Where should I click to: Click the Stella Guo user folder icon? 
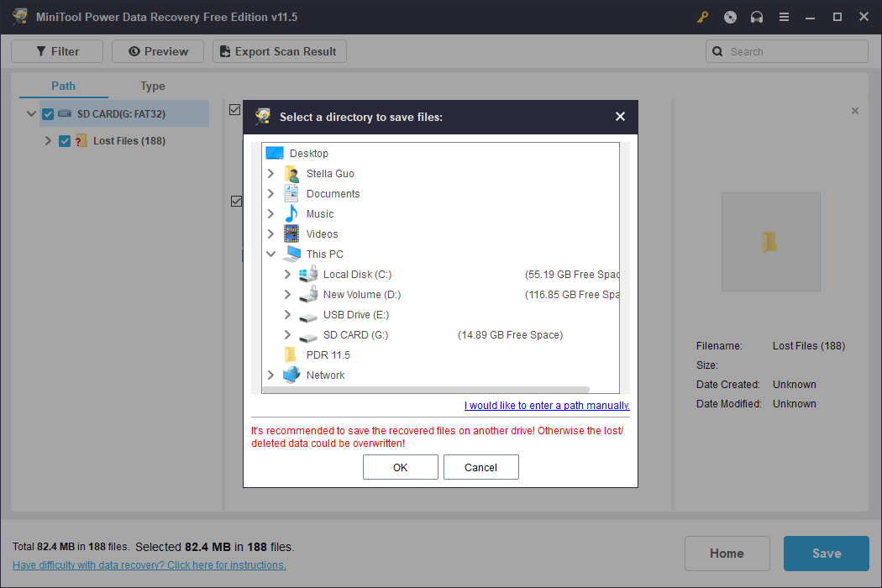click(291, 173)
